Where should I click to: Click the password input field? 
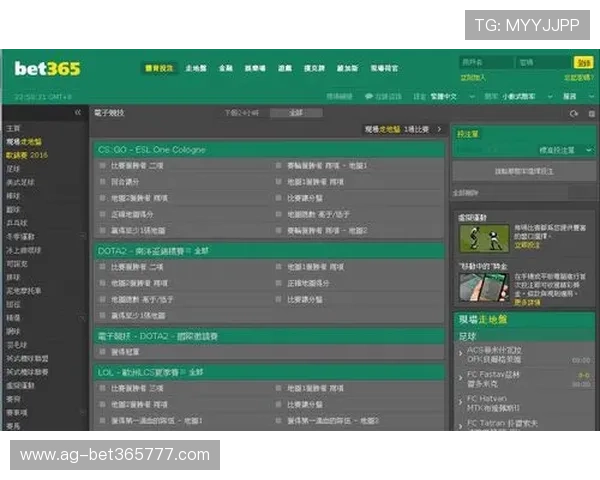545,62
